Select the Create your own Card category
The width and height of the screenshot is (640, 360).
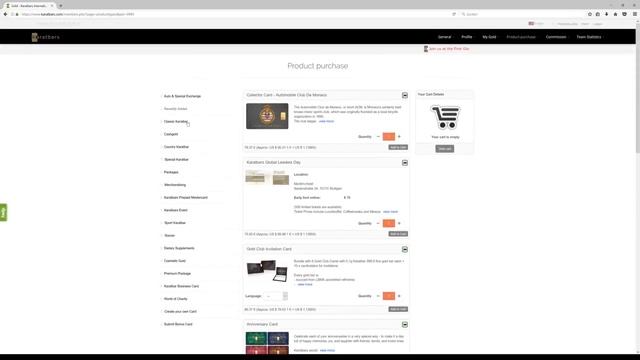[180, 311]
